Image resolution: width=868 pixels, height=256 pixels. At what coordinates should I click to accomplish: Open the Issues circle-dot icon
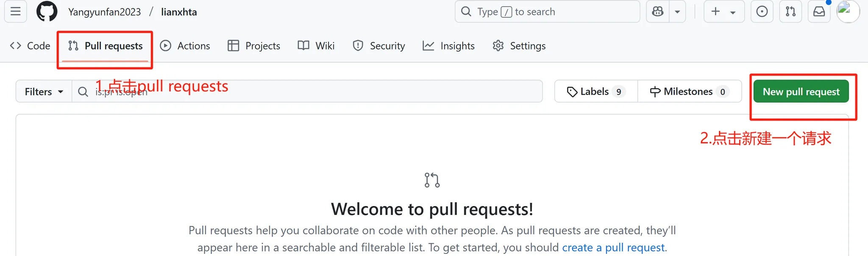762,11
